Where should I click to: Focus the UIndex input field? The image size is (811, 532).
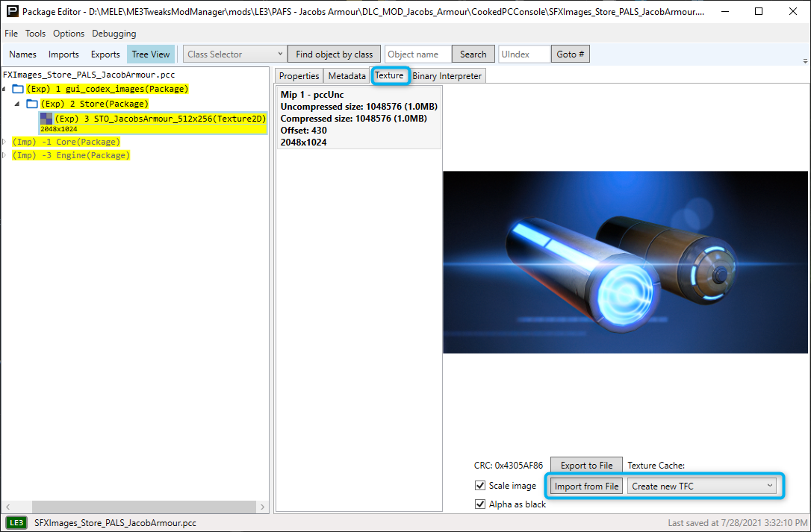tap(524, 54)
